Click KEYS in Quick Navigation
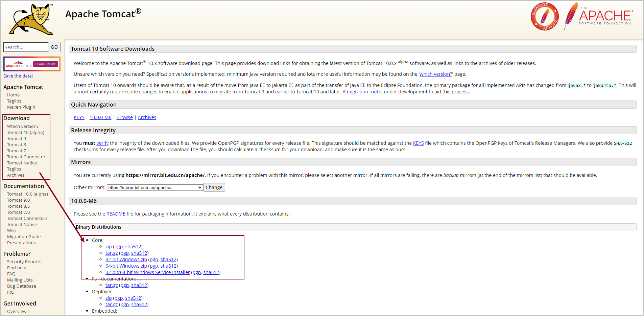Viewport: 644px width, 316px height. (79, 117)
